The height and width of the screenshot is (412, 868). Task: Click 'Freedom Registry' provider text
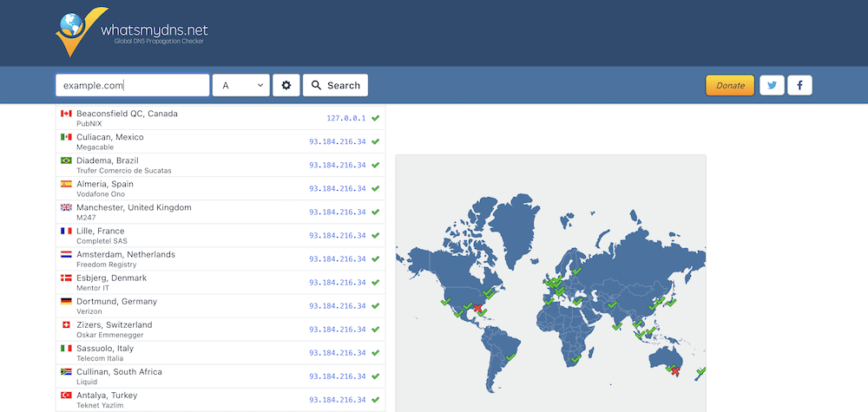106,265
